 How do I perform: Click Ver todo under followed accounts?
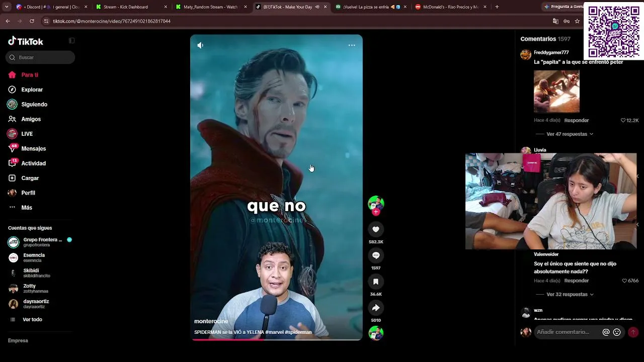pos(32,320)
